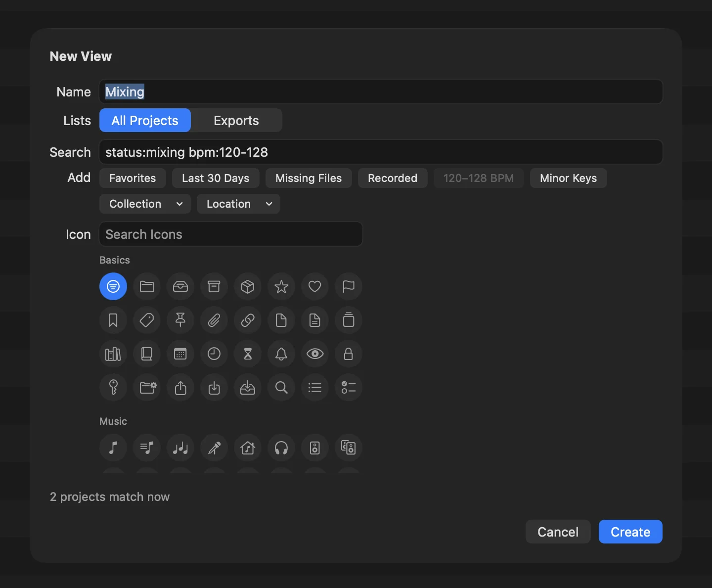Choose the key icon

pyautogui.click(x=113, y=387)
